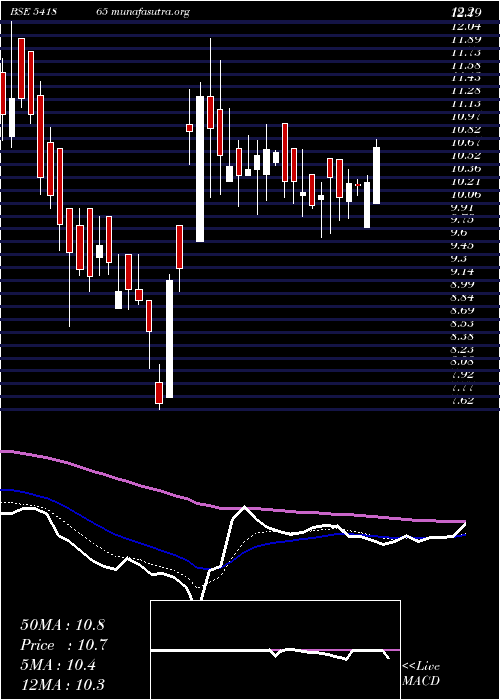Click the 8.84 price level label
Image resolution: width=500 pixels, height=700 pixels.
click(x=464, y=298)
